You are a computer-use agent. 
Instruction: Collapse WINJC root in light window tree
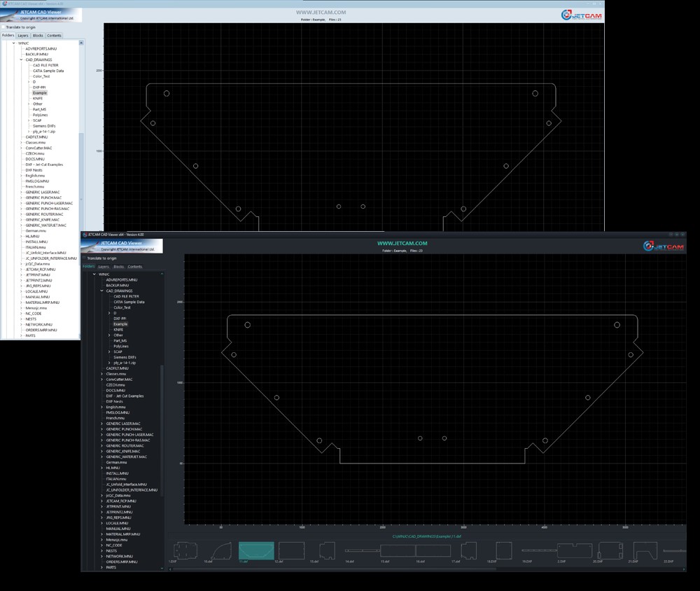coord(13,43)
